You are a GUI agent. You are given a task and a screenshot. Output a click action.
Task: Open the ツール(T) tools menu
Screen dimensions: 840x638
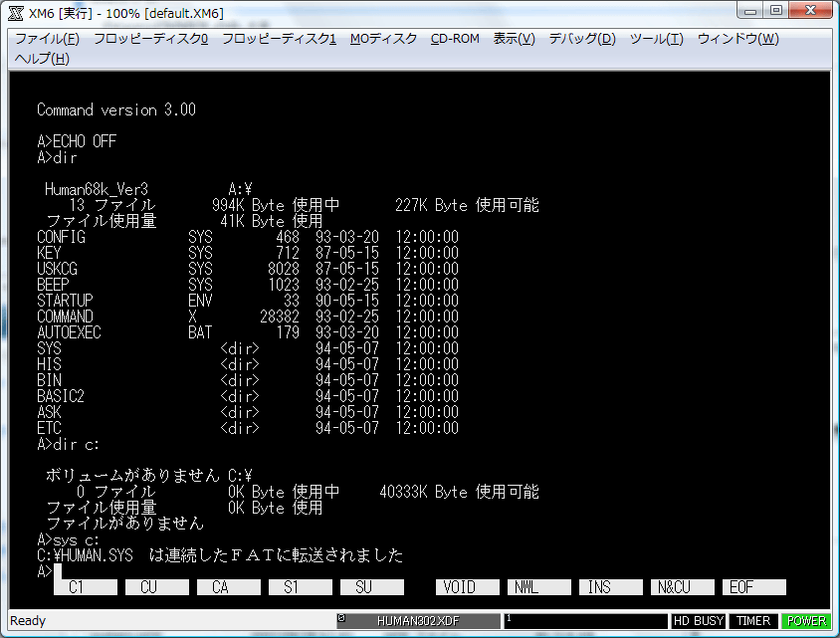pyautogui.click(x=657, y=39)
